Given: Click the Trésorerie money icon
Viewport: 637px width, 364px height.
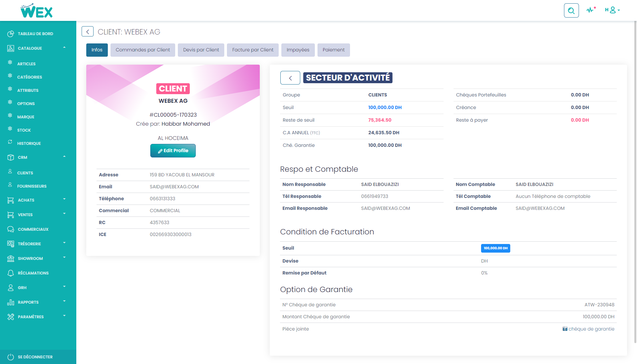Looking at the screenshot, I should tap(11, 244).
